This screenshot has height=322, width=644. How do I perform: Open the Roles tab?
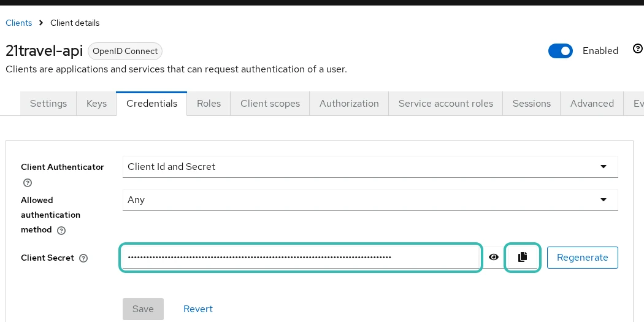coord(209,104)
